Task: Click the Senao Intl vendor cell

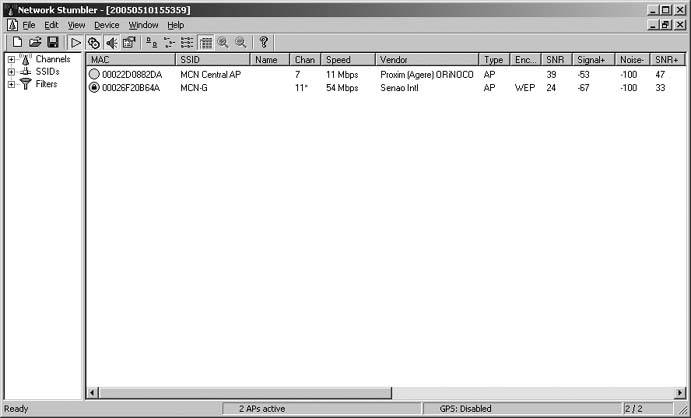Action: pos(399,88)
